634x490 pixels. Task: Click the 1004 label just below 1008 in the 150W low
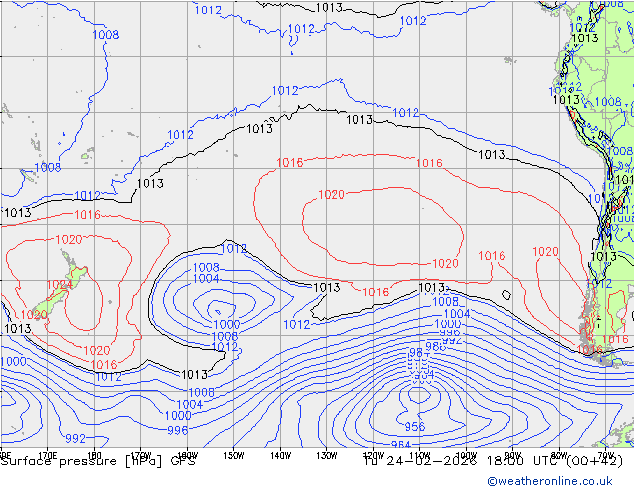point(206,279)
